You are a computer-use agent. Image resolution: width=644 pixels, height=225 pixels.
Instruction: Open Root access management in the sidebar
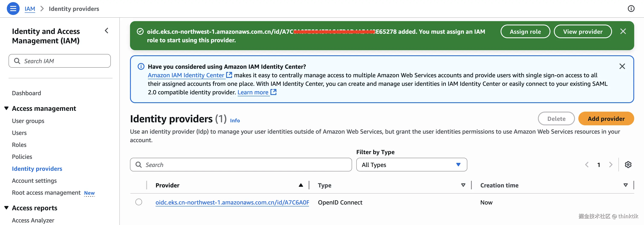46,192
